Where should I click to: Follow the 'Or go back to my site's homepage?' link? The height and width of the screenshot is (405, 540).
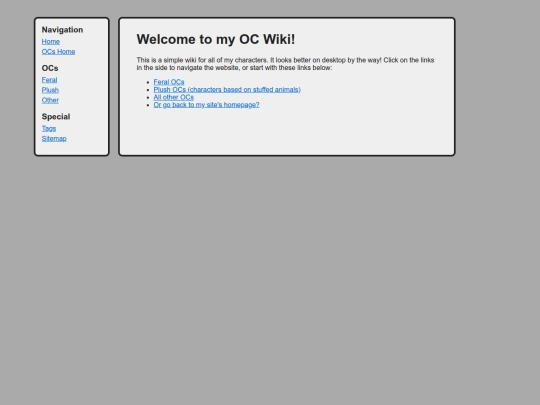[x=206, y=105]
